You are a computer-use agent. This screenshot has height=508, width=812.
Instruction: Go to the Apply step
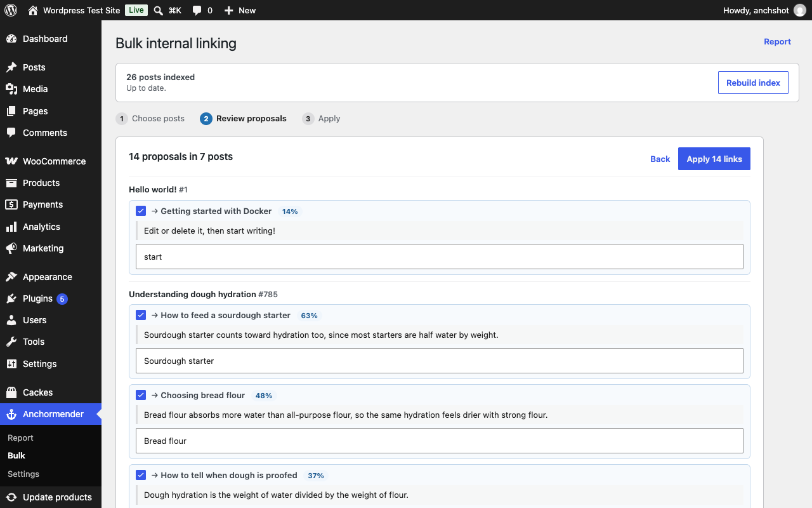pos(322,118)
